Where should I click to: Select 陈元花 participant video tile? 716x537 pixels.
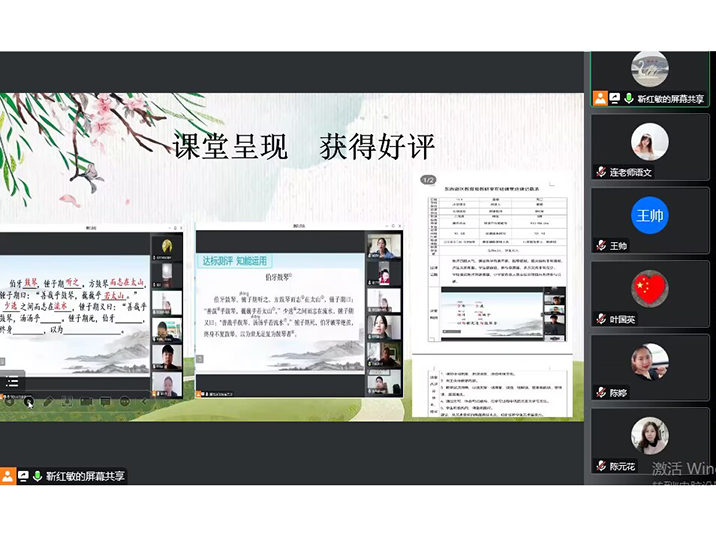click(650, 442)
